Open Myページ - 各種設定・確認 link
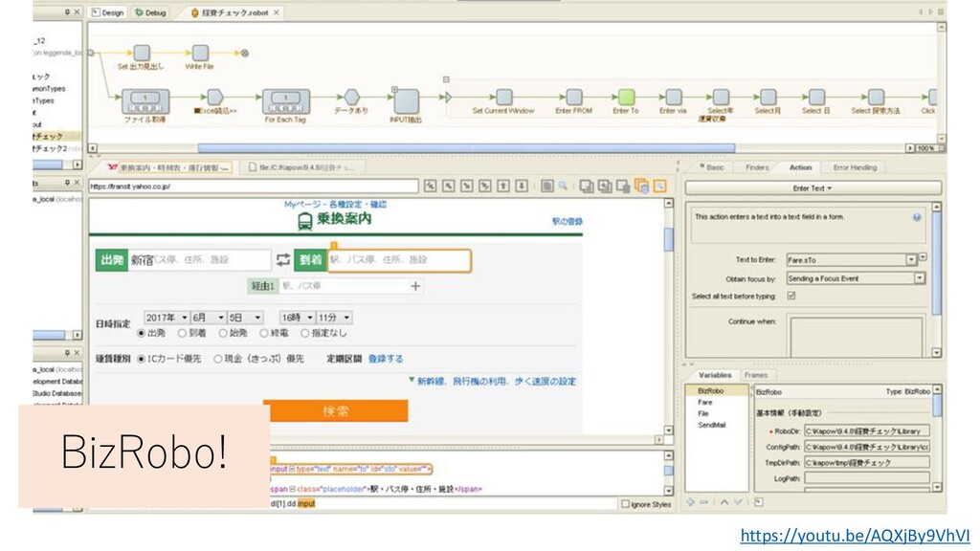Viewport: 980px width, 551px height. 336,205
